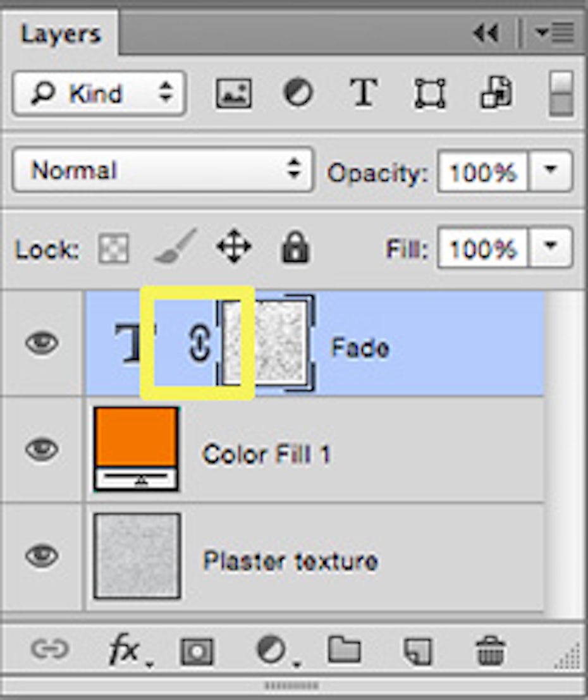The height and width of the screenshot is (700, 588).
Task: Select the Layers panel tab
Action: (61, 34)
